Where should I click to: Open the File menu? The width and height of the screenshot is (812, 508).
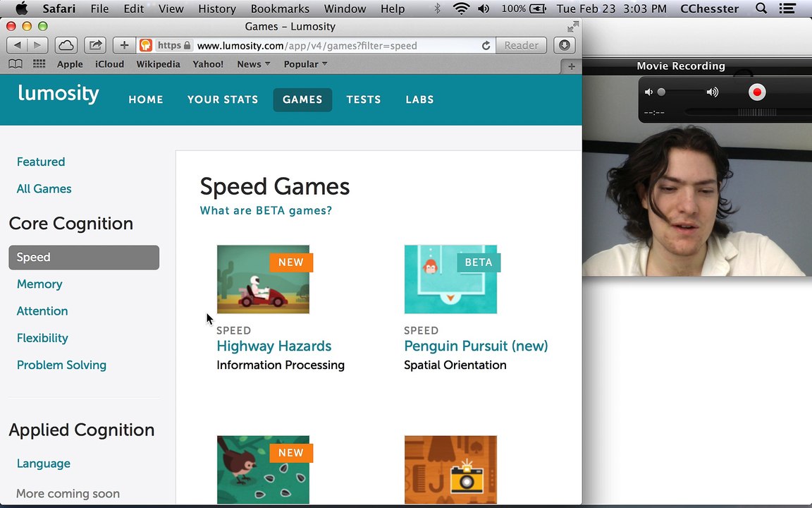click(99, 8)
